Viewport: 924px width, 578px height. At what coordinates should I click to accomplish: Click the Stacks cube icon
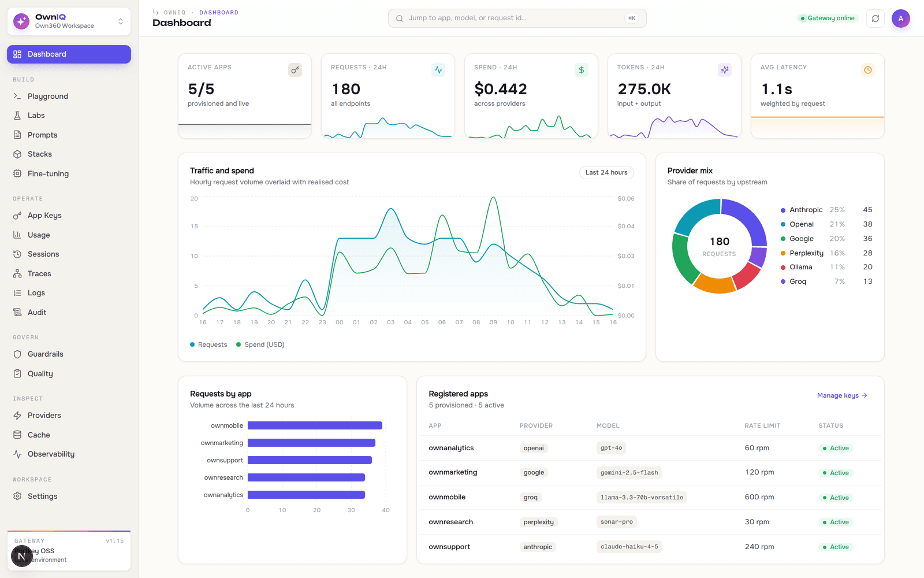pyautogui.click(x=17, y=154)
